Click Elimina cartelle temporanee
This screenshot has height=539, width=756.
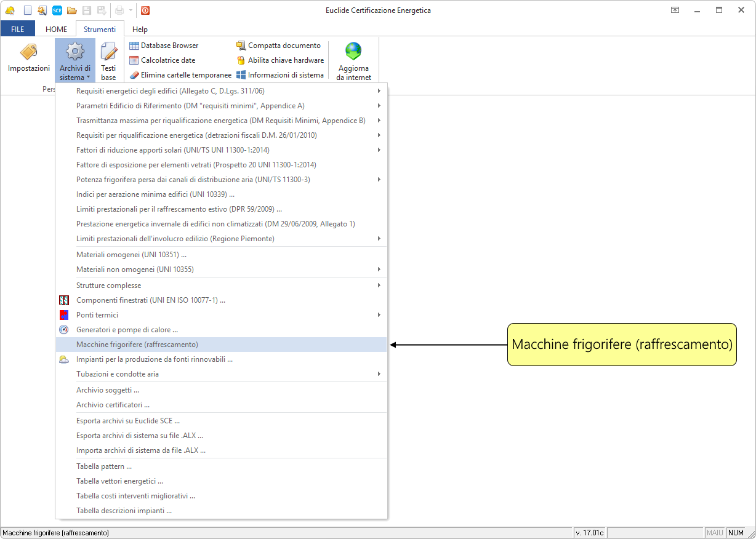click(180, 75)
